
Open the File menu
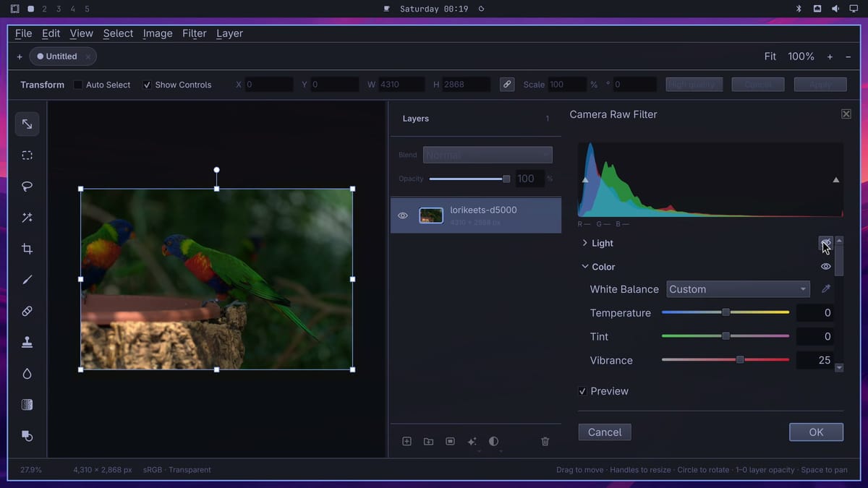point(23,33)
